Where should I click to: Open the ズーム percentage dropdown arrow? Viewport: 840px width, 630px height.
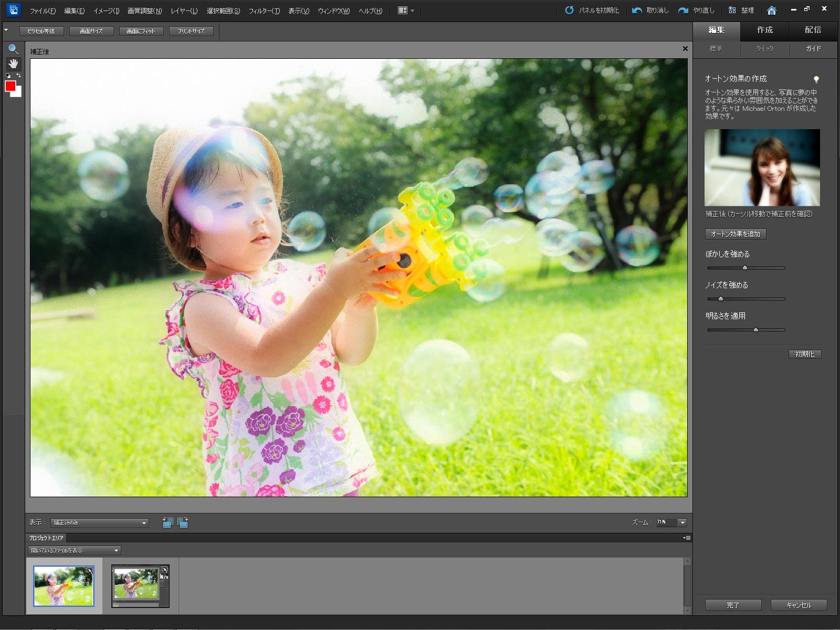point(682,522)
